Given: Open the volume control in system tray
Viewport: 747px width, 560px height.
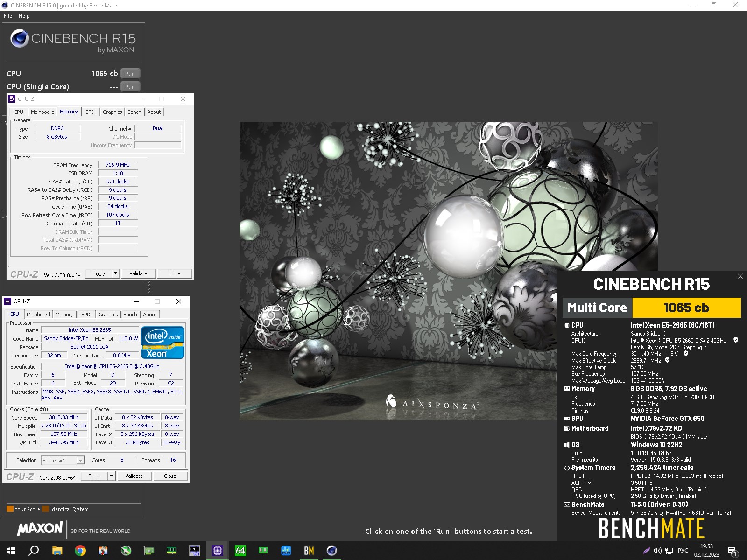Looking at the screenshot, I should (x=658, y=551).
